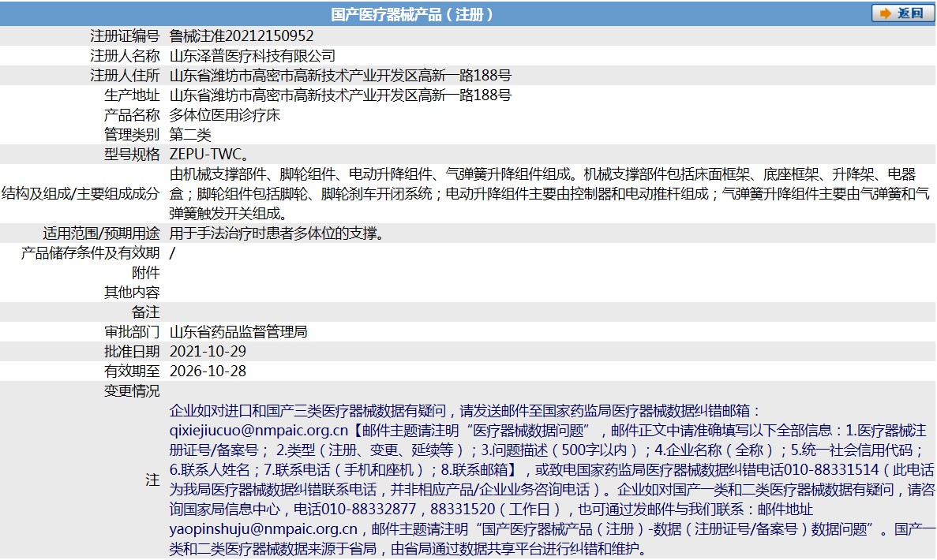Click the 产品名称 label
The height and width of the screenshot is (560, 937).
132,114
